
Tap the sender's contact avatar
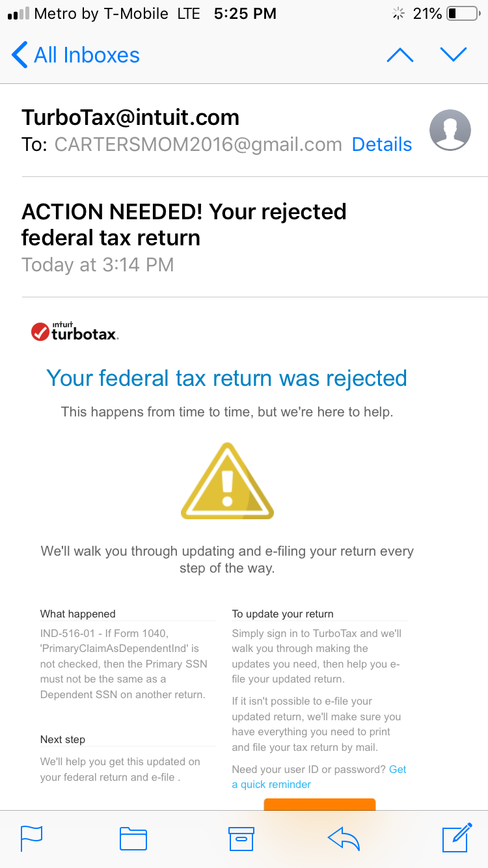click(x=450, y=130)
